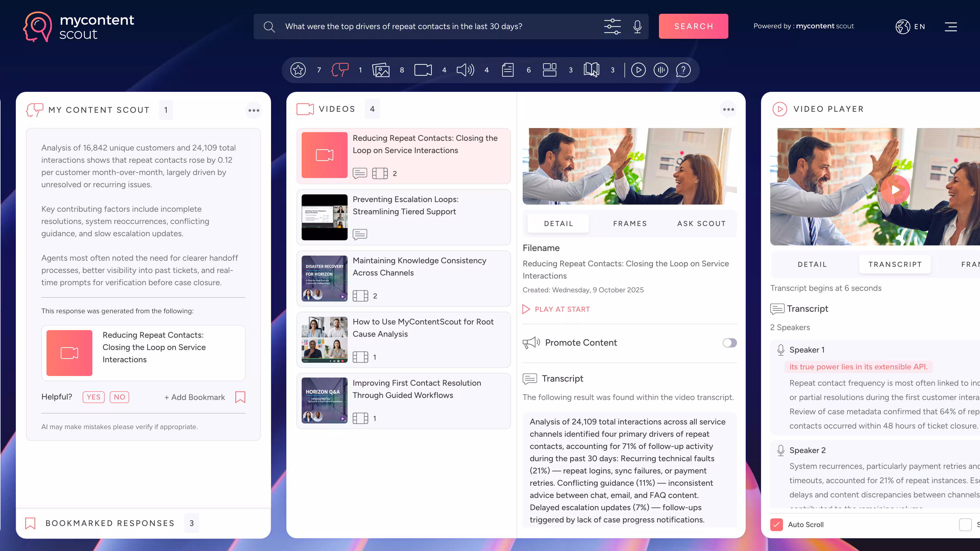Viewport: 980px width, 551px height.
Task: Click the search filter sliders icon
Action: [x=612, y=26]
